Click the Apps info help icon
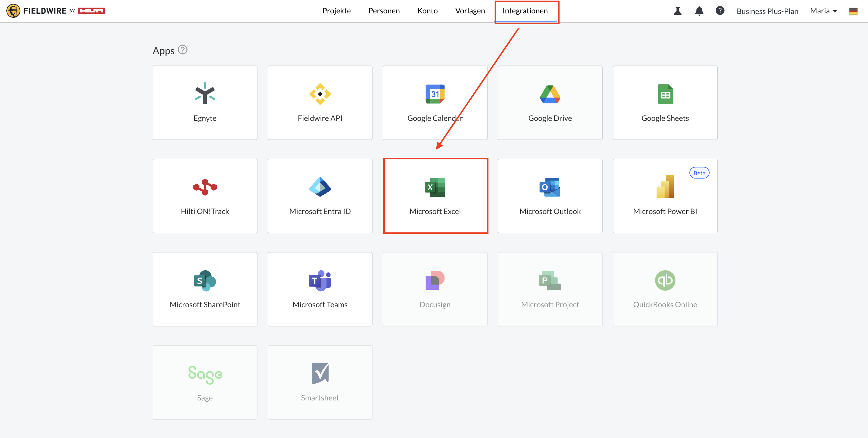The image size is (868, 438). click(182, 50)
